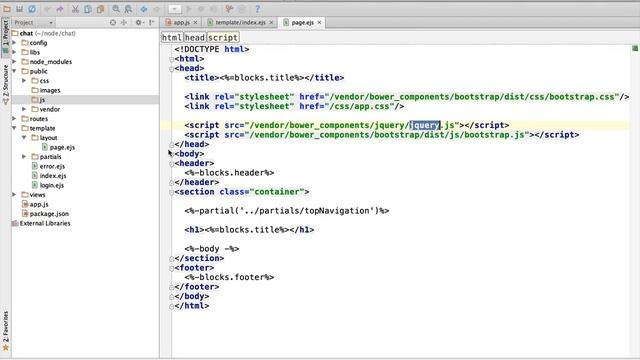The width and height of the screenshot is (640, 360).
Task: Toggle the 2: Favorites side panel tab
Action: pyautogui.click(x=5, y=330)
